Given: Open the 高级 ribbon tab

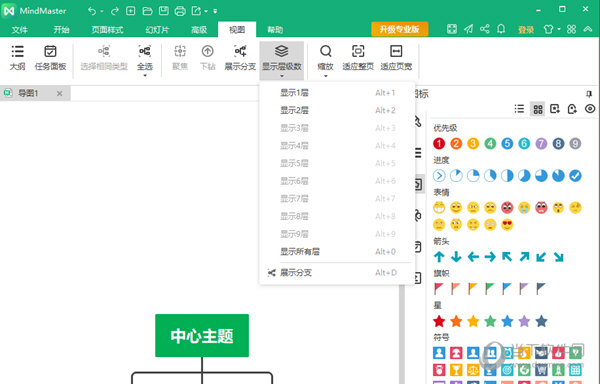Looking at the screenshot, I should pos(199,29).
